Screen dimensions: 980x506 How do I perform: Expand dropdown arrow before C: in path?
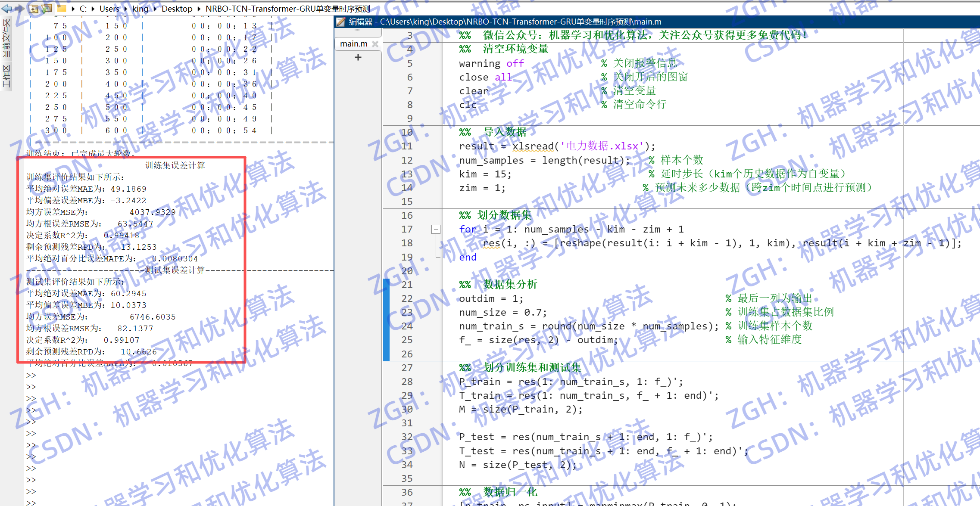(73, 9)
